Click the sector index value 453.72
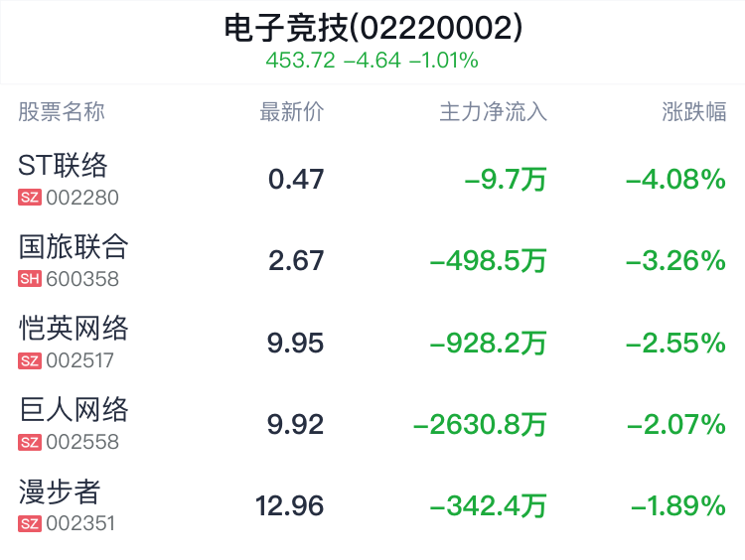The height and width of the screenshot is (560, 745). pyautogui.click(x=300, y=61)
